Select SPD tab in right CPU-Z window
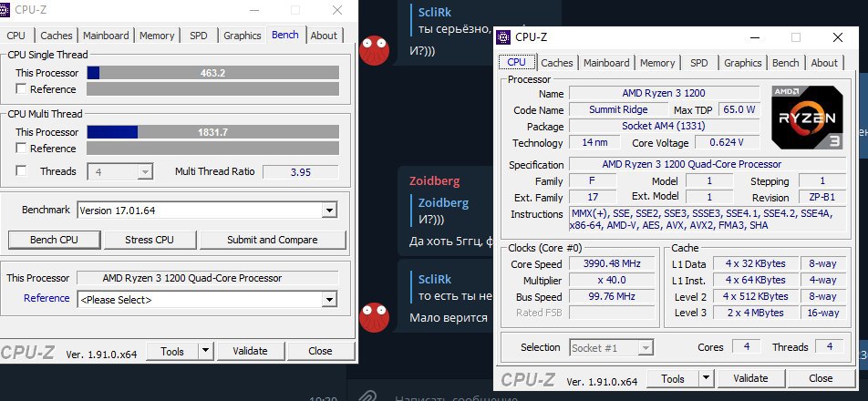868x401 pixels. click(x=699, y=63)
